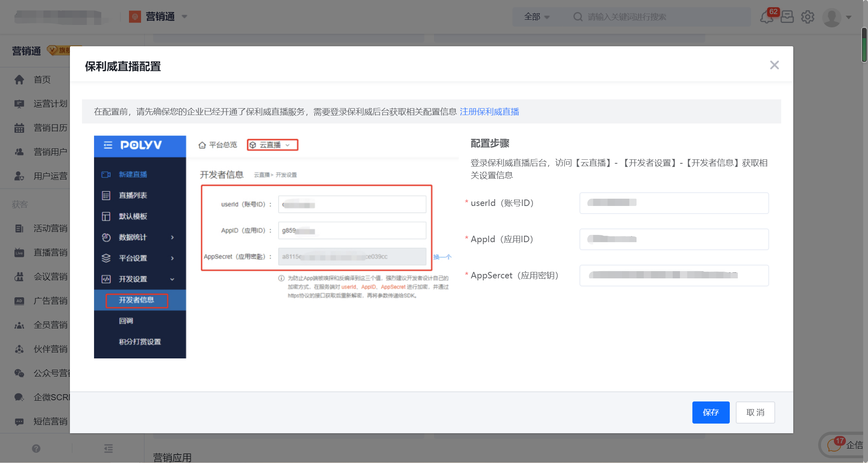Viewport: 868px width, 463px height.
Task: Click the 营销通 app logo icon
Action: [x=135, y=16]
